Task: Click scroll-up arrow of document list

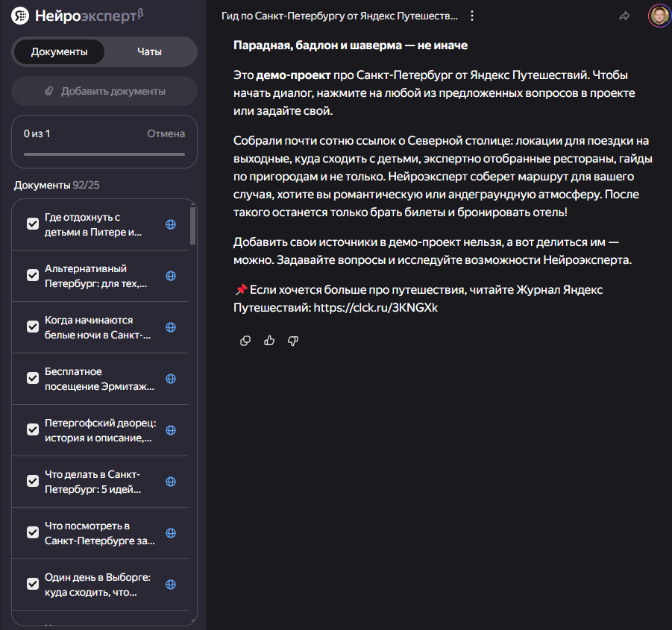Action: (193, 204)
